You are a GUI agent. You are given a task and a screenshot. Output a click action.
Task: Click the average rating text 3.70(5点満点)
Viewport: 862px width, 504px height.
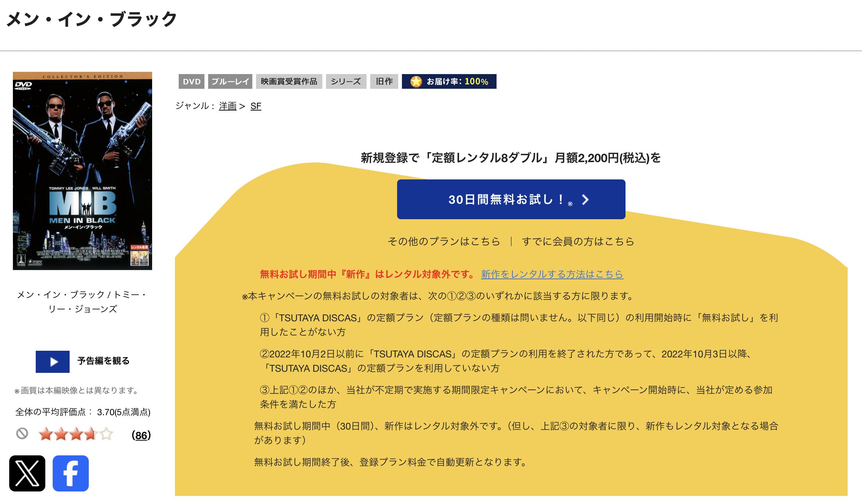124,412
